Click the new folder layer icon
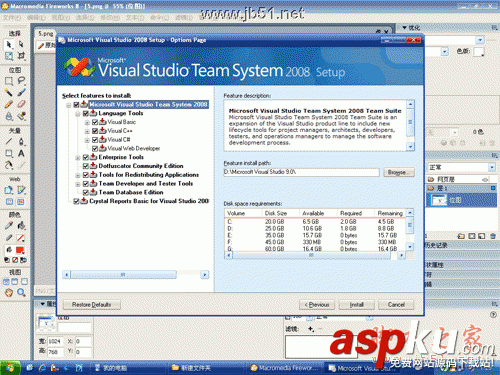The height and width of the screenshot is (375, 500). [461, 236]
